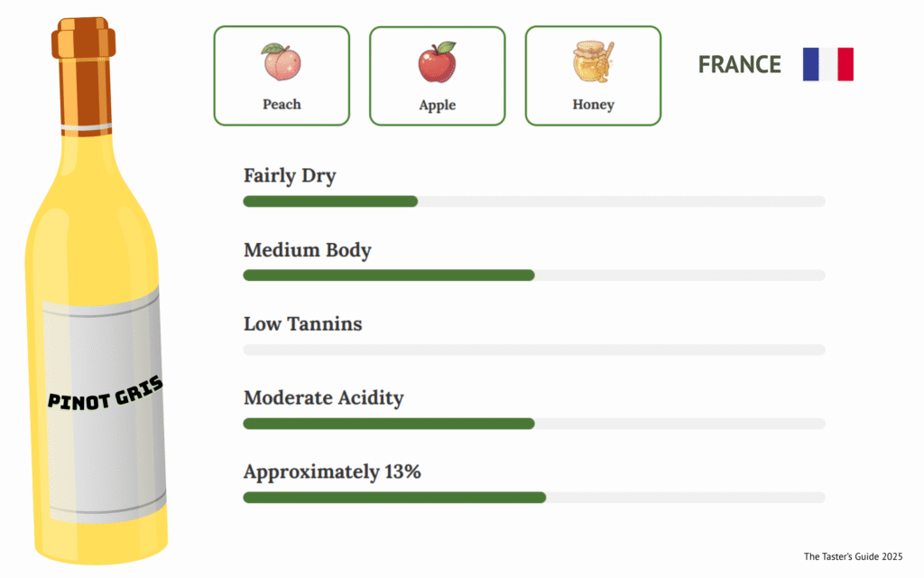Select the Fairly Dry heading
The height and width of the screenshot is (578, 924).
point(290,175)
